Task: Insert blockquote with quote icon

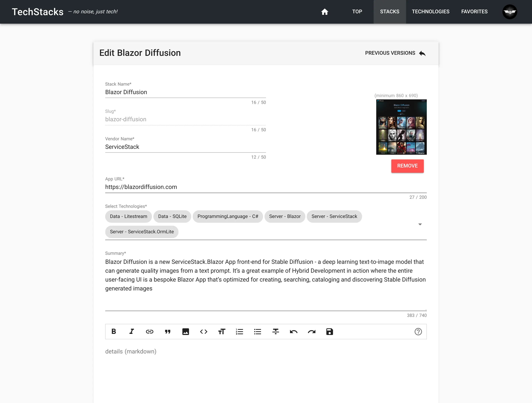Action: [x=168, y=331]
